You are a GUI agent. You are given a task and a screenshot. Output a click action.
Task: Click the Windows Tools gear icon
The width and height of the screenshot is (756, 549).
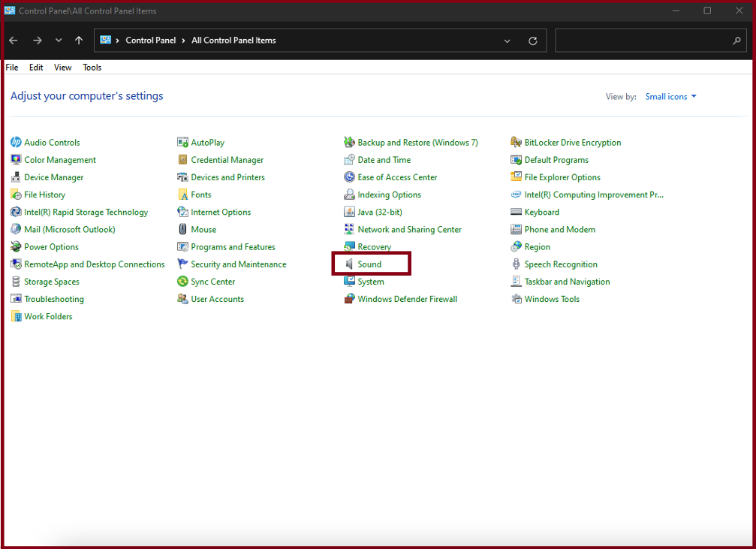(517, 299)
